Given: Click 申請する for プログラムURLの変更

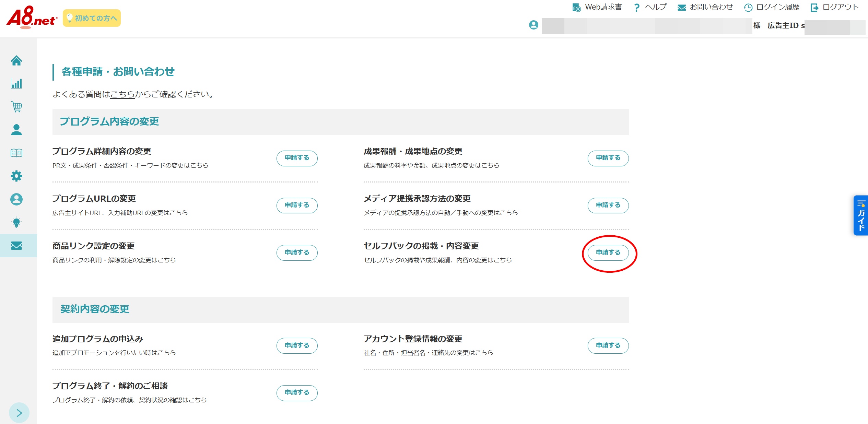Looking at the screenshot, I should [297, 205].
